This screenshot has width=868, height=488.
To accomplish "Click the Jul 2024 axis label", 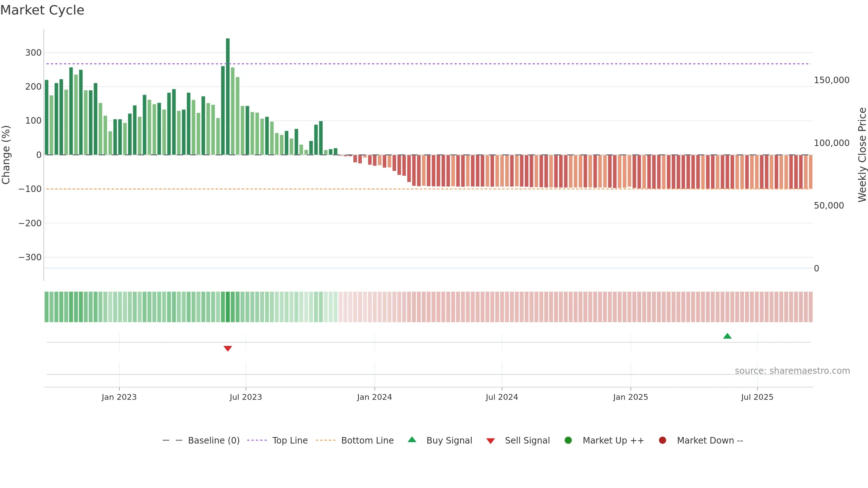I will [x=502, y=397].
